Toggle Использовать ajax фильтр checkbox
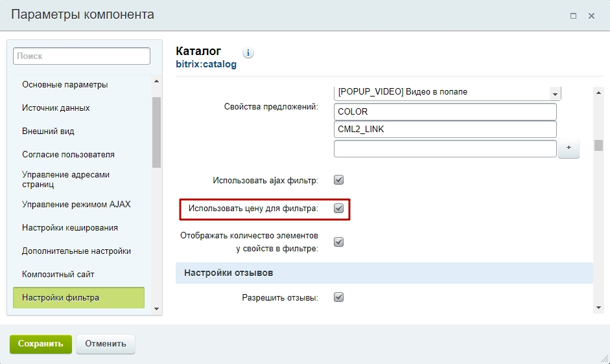 coord(338,180)
